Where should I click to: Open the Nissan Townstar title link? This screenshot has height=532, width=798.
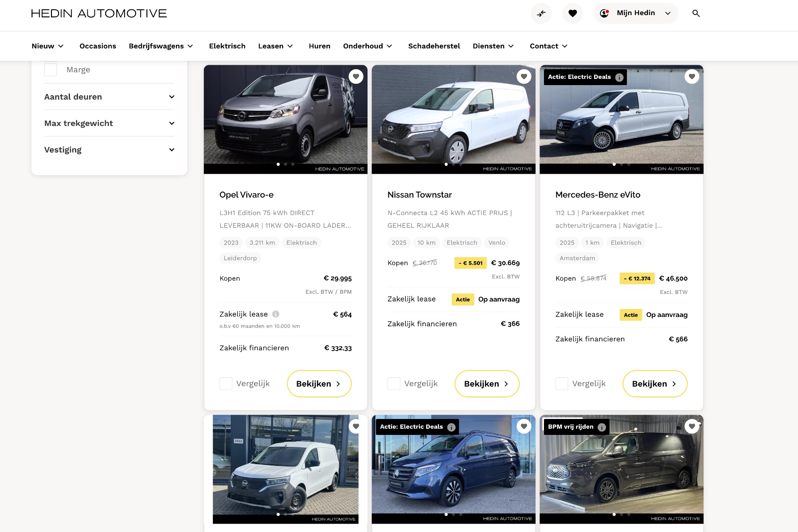(419, 195)
